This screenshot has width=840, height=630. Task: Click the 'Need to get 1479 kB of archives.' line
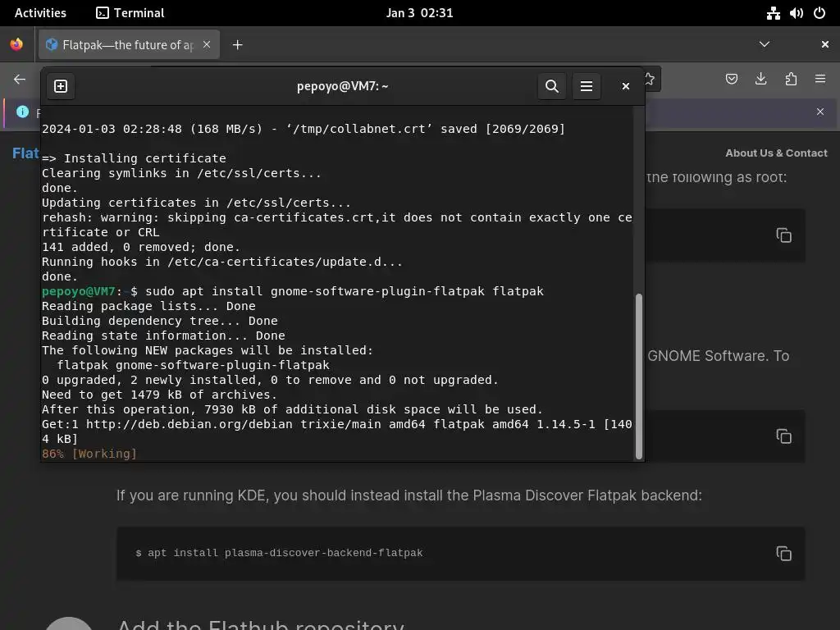pos(160,395)
